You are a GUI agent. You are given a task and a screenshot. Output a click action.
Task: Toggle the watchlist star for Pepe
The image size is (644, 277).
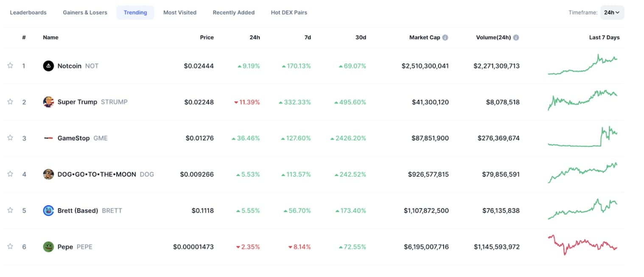coord(10,247)
